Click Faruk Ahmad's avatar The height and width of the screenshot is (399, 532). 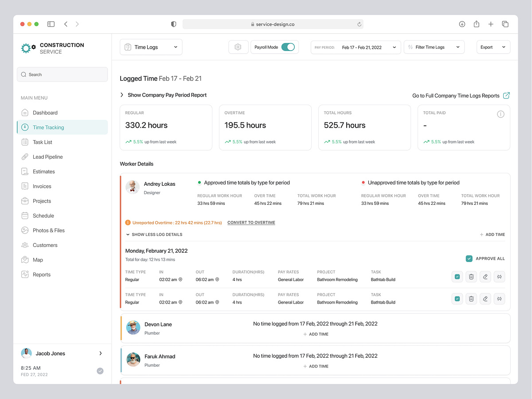pyautogui.click(x=133, y=360)
